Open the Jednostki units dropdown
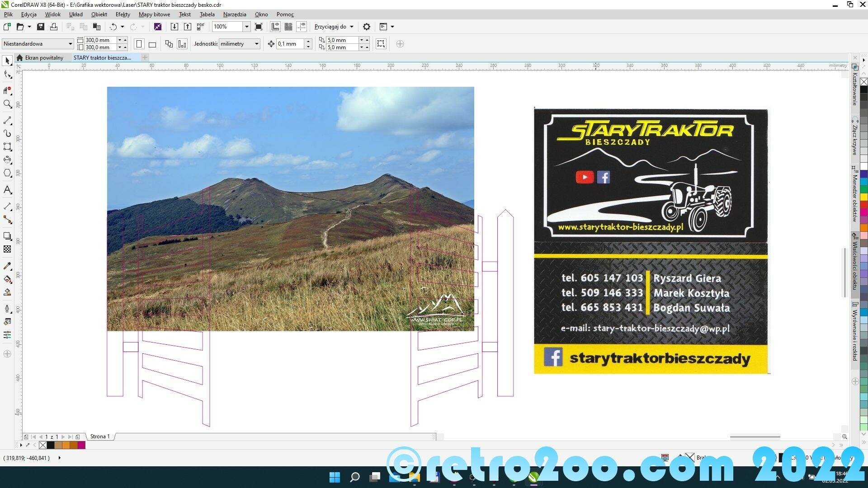The height and width of the screenshot is (488, 868). pos(257,44)
